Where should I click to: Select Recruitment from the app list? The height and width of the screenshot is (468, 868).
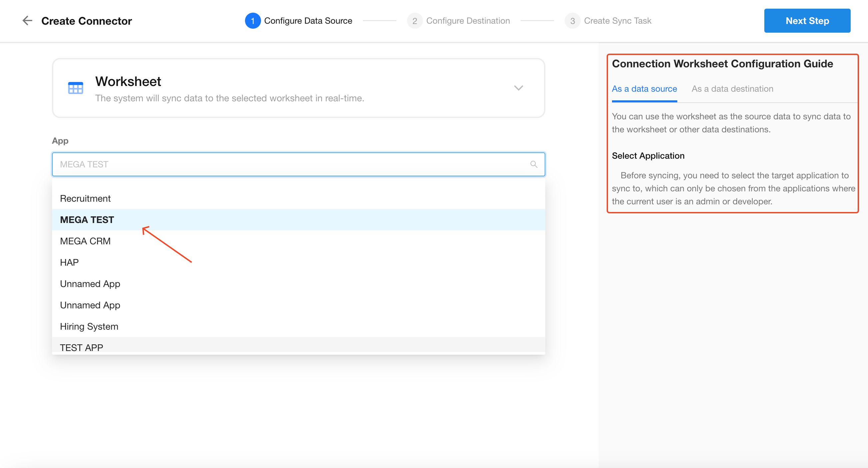[85, 198]
